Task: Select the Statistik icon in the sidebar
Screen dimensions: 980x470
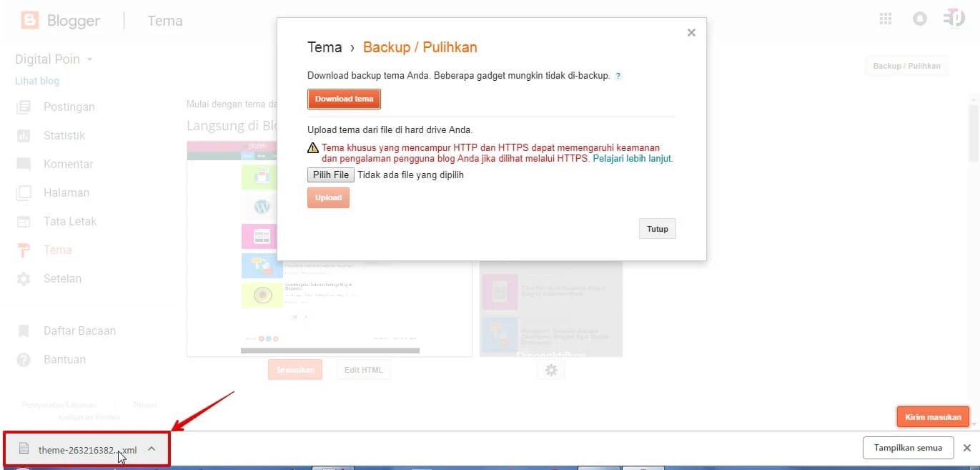Action: click(25, 135)
